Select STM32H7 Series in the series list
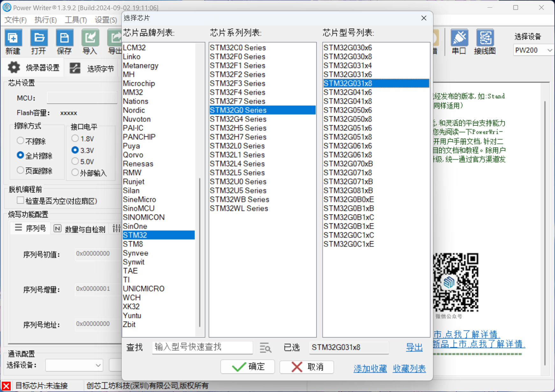This screenshot has width=555, height=392. (x=263, y=137)
